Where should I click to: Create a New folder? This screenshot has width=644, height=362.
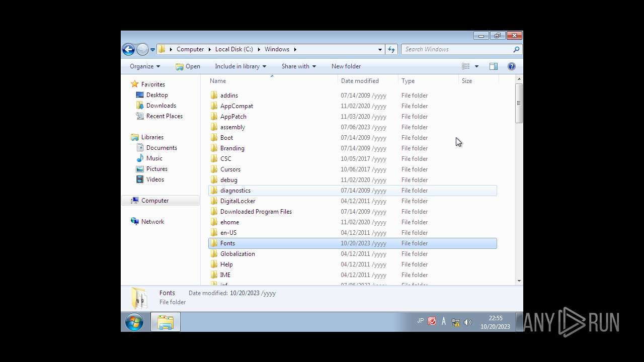point(346,66)
